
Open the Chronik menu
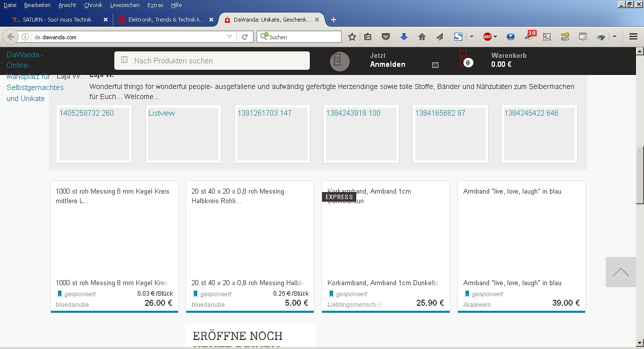[x=93, y=5]
